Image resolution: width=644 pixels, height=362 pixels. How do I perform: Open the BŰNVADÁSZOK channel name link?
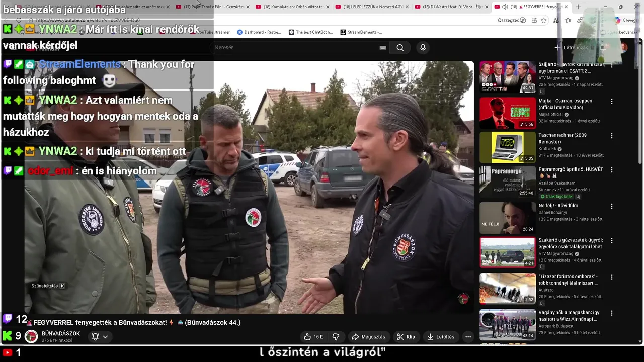tap(61, 334)
